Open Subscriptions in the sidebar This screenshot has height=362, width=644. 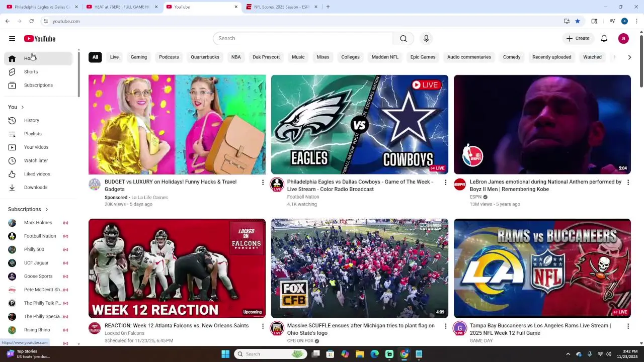[38, 85]
